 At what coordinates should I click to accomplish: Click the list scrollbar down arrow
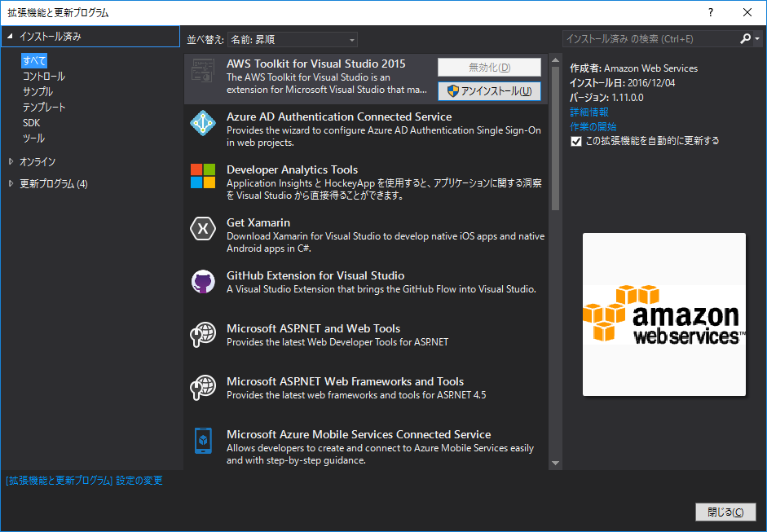tap(555, 463)
